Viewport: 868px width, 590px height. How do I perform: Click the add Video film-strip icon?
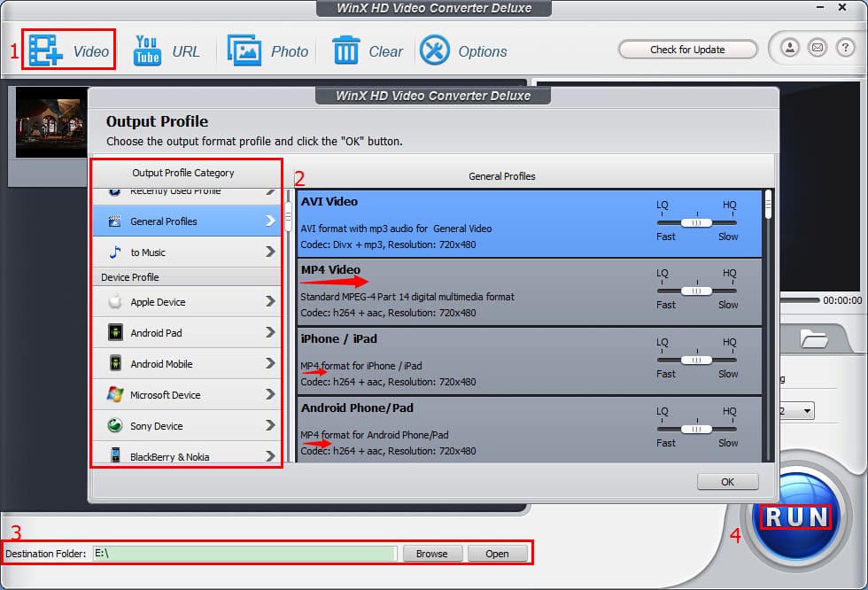tap(46, 50)
